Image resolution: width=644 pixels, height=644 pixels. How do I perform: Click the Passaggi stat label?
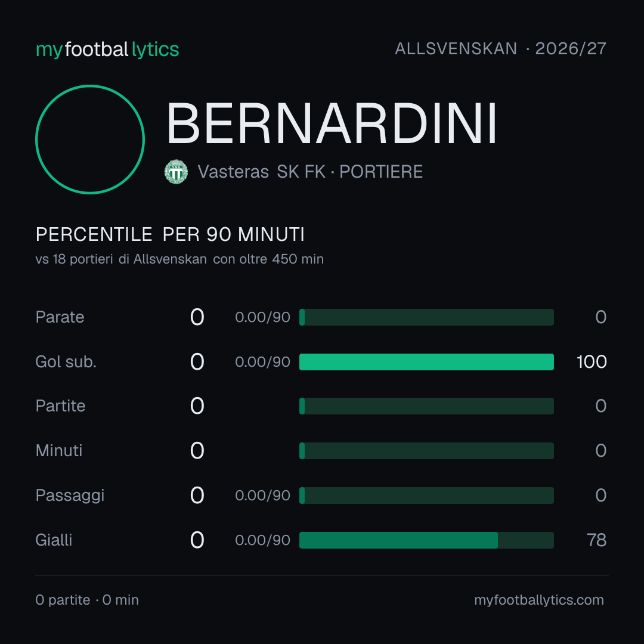point(70,496)
